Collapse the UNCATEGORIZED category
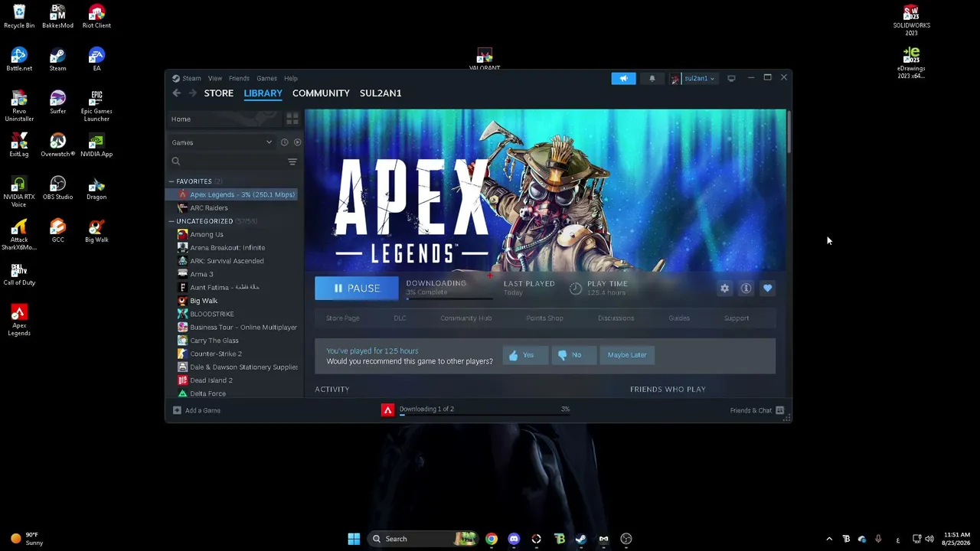The image size is (980, 551). (171, 221)
